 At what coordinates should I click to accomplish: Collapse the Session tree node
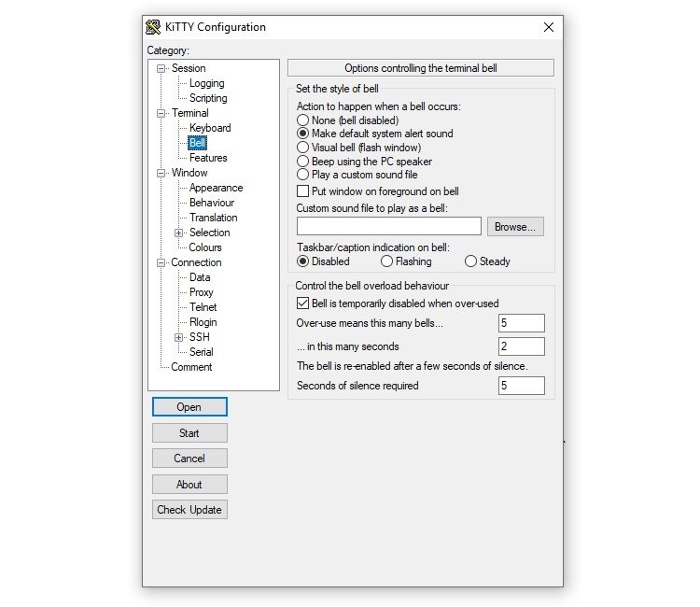click(x=161, y=69)
